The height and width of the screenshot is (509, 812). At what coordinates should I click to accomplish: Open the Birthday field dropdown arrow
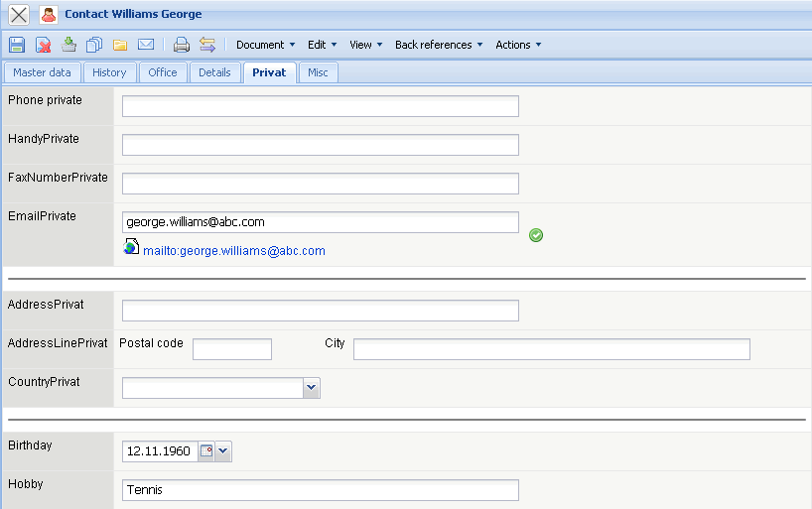pyautogui.click(x=223, y=451)
